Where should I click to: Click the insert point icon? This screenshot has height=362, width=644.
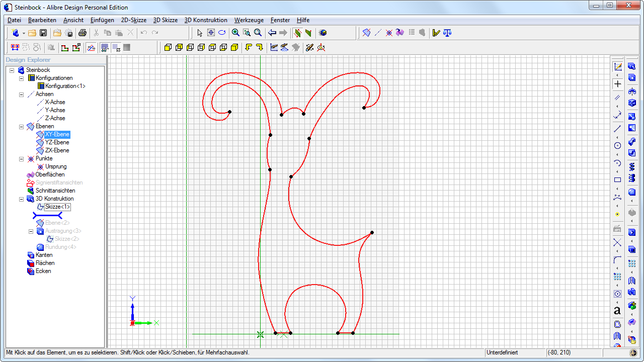pos(389,33)
